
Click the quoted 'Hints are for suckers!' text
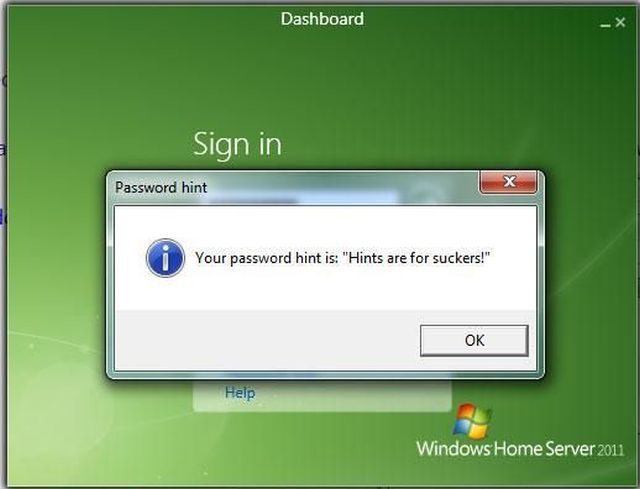[x=416, y=258]
